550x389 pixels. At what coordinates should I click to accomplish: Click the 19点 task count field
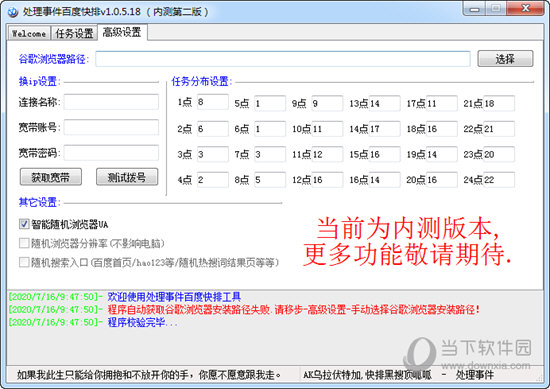(x=441, y=154)
